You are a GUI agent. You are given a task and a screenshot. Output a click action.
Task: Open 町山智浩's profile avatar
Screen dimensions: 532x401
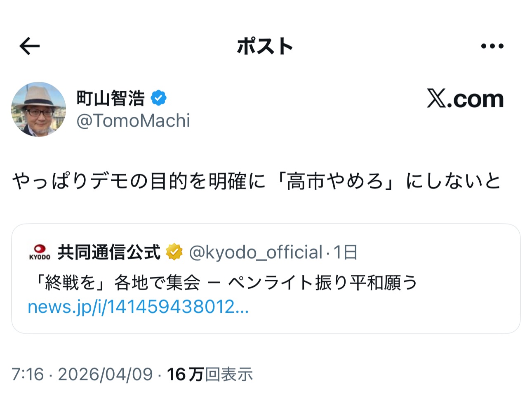coord(38,109)
